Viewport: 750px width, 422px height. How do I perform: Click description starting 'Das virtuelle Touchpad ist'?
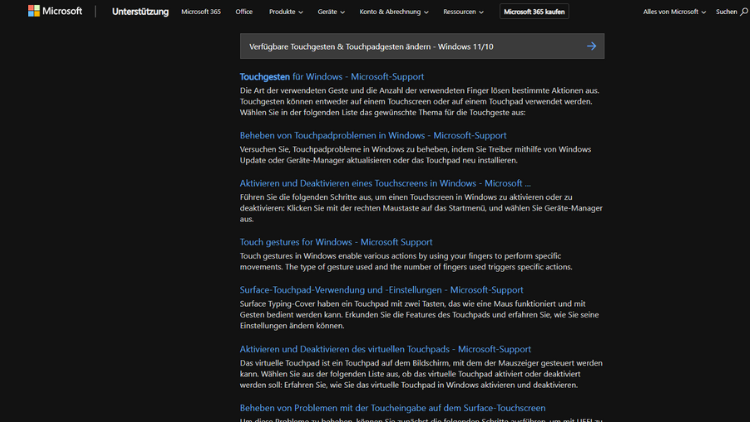[x=421, y=374]
